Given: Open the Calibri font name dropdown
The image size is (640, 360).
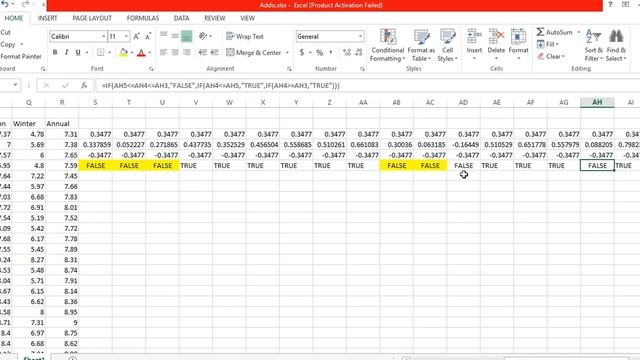Looking at the screenshot, I should (103, 37).
